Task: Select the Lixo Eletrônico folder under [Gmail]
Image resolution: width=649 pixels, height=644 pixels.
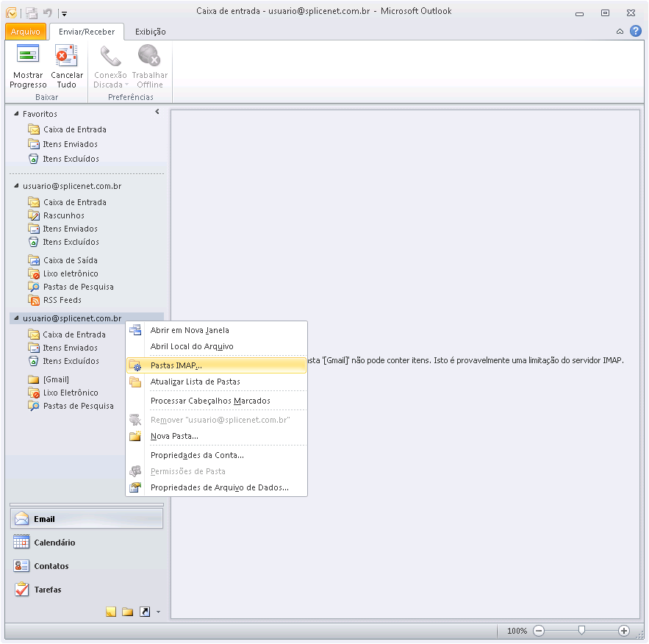Action: coord(71,393)
